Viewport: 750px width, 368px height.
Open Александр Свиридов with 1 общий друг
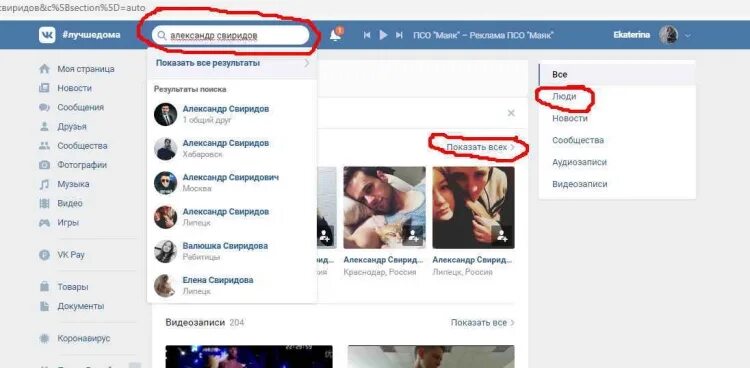(232, 114)
